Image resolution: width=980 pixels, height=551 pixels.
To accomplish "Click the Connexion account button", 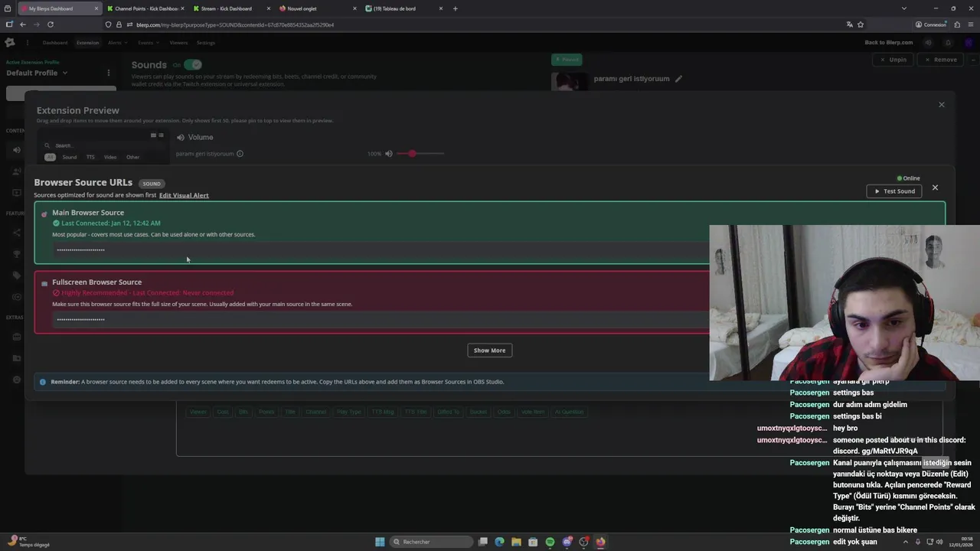I will pyautogui.click(x=930, y=24).
